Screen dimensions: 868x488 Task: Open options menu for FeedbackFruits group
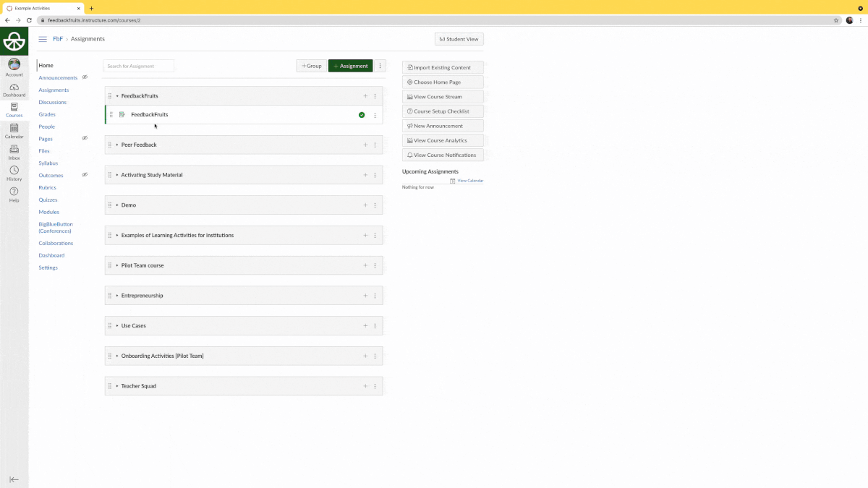(375, 96)
